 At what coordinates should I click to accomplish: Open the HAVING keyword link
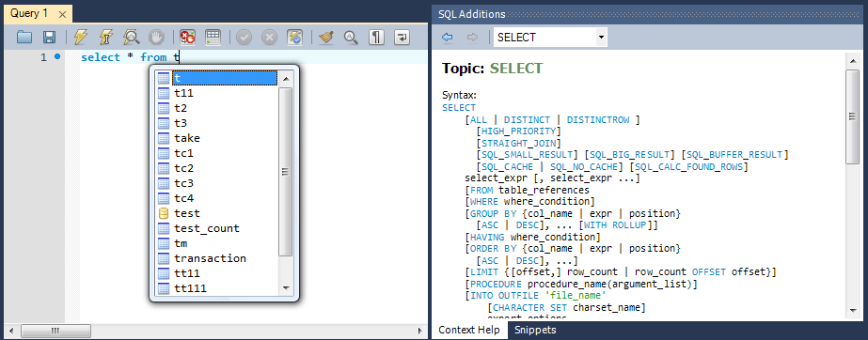click(x=486, y=237)
